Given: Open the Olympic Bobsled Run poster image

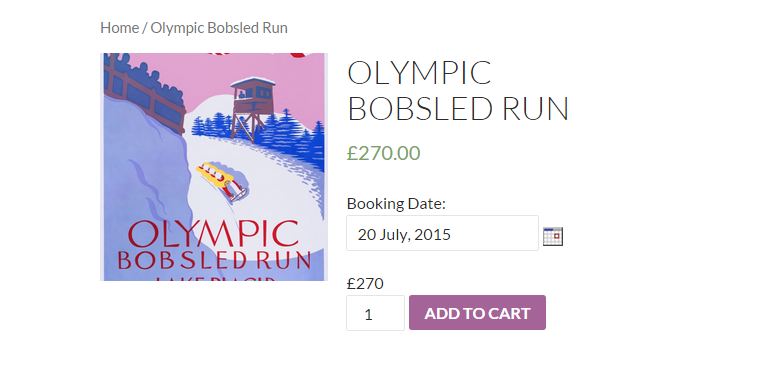Looking at the screenshot, I should [214, 167].
